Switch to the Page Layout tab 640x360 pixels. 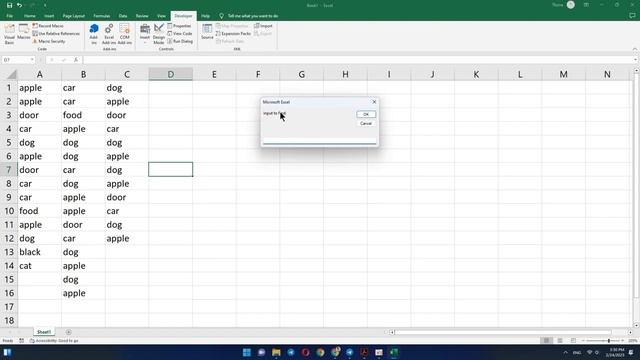point(74,16)
